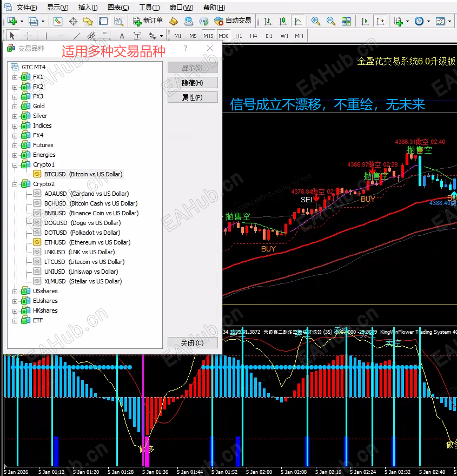Screen dimensions: 457x476
Task: Switch chart to bar chart
Action: 267,21
